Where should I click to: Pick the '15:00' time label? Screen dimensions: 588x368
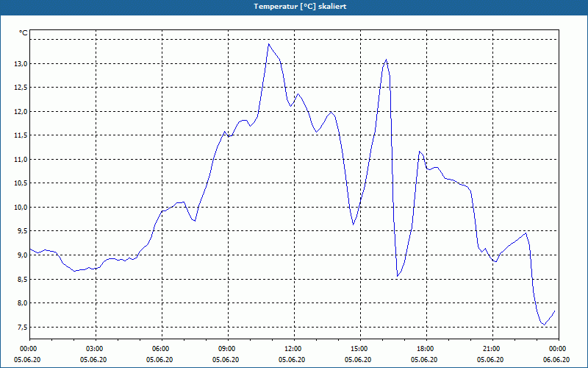[360, 349]
